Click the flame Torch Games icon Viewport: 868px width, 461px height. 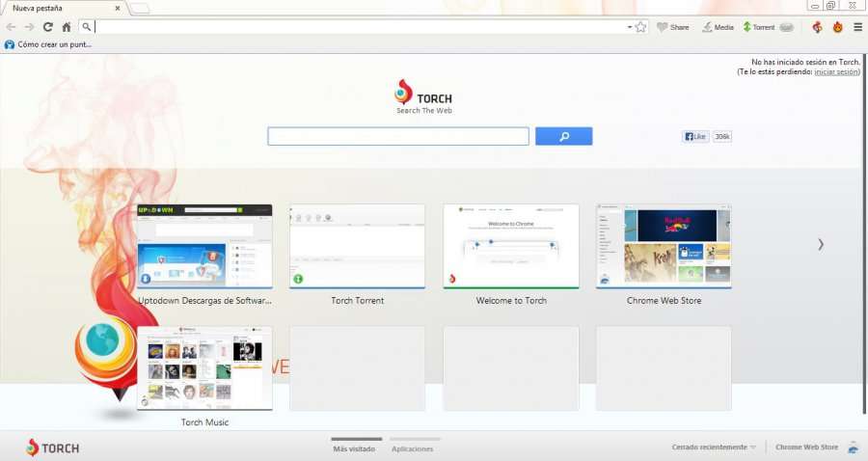[837, 27]
